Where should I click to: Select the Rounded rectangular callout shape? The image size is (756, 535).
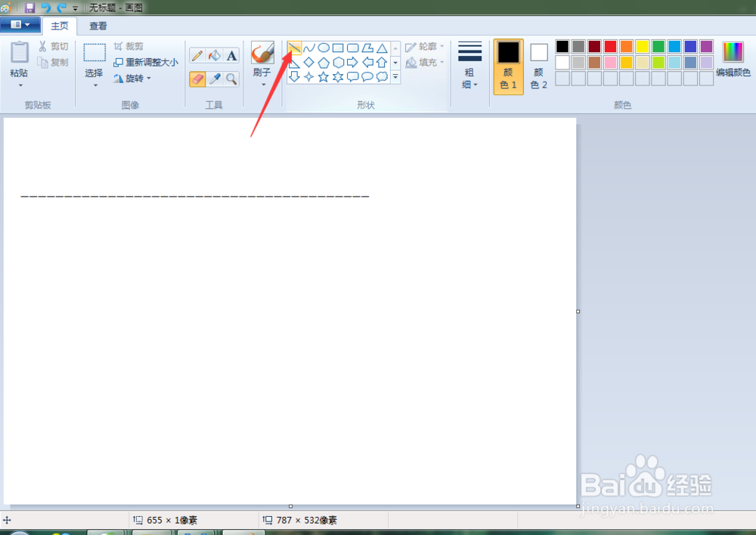click(x=353, y=76)
